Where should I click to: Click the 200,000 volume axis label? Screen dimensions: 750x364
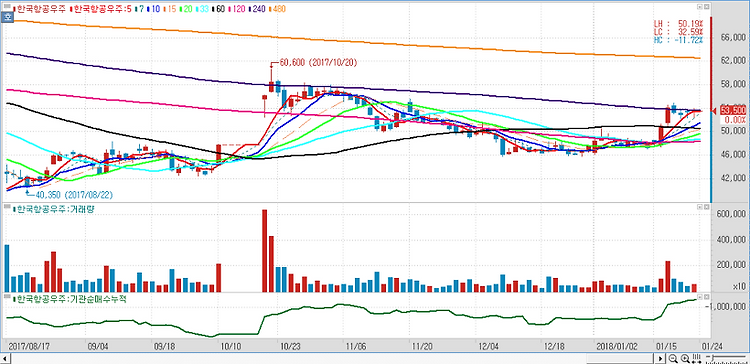pyautogui.click(x=730, y=265)
